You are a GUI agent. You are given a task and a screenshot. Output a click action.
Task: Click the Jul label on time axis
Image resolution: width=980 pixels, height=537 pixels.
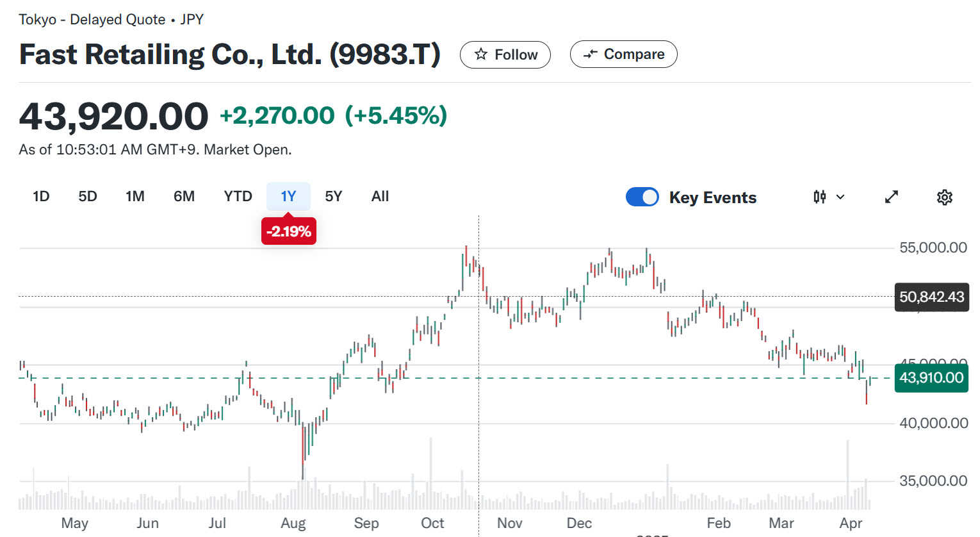tap(217, 523)
